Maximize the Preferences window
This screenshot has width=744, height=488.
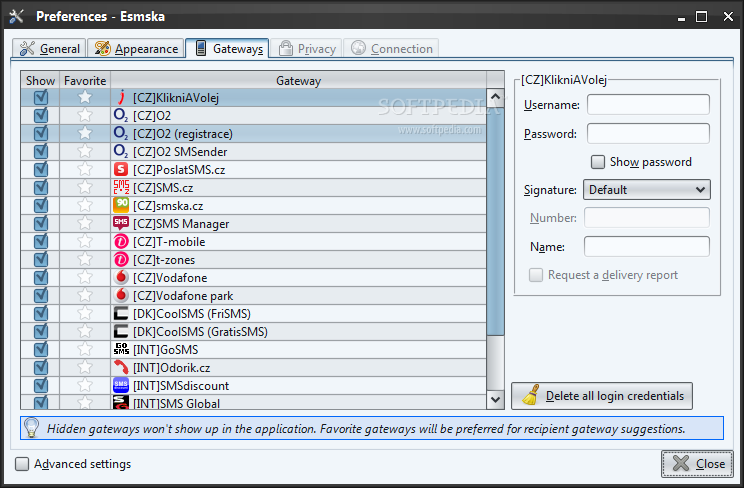701,17
